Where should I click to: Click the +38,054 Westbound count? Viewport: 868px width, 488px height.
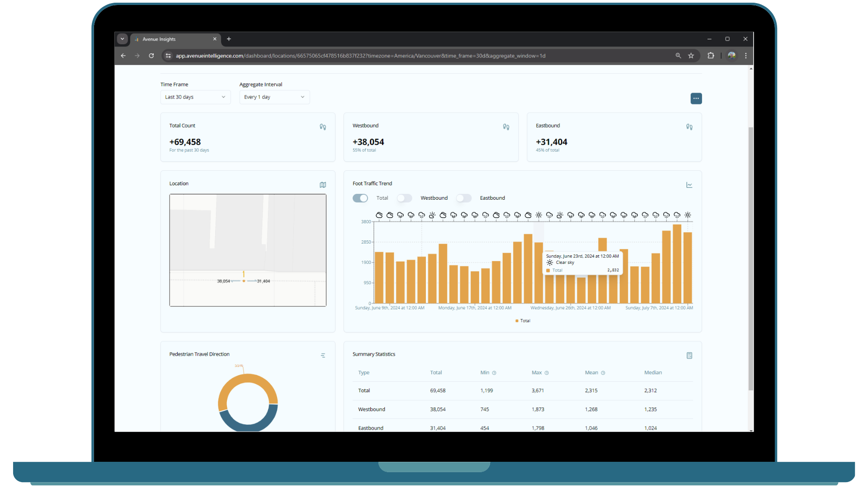click(368, 142)
